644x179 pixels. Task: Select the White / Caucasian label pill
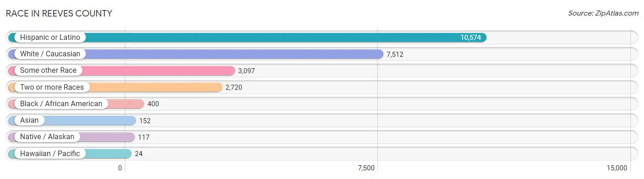(x=50, y=54)
